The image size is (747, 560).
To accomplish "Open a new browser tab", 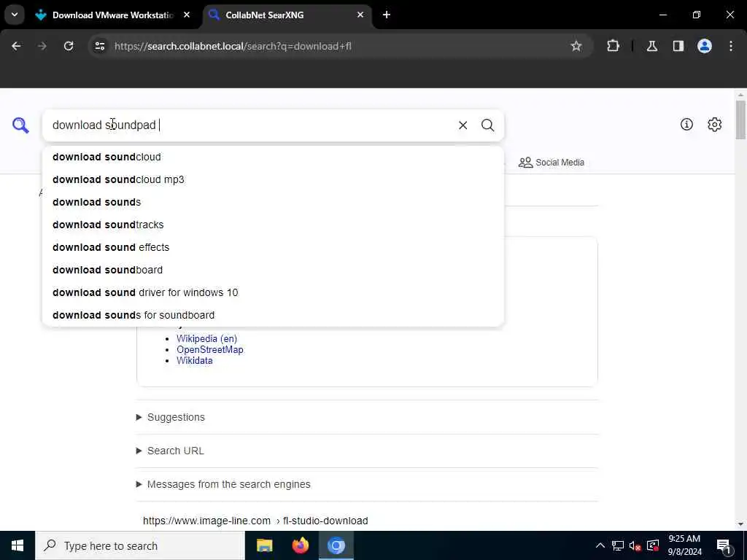I will tap(387, 15).
